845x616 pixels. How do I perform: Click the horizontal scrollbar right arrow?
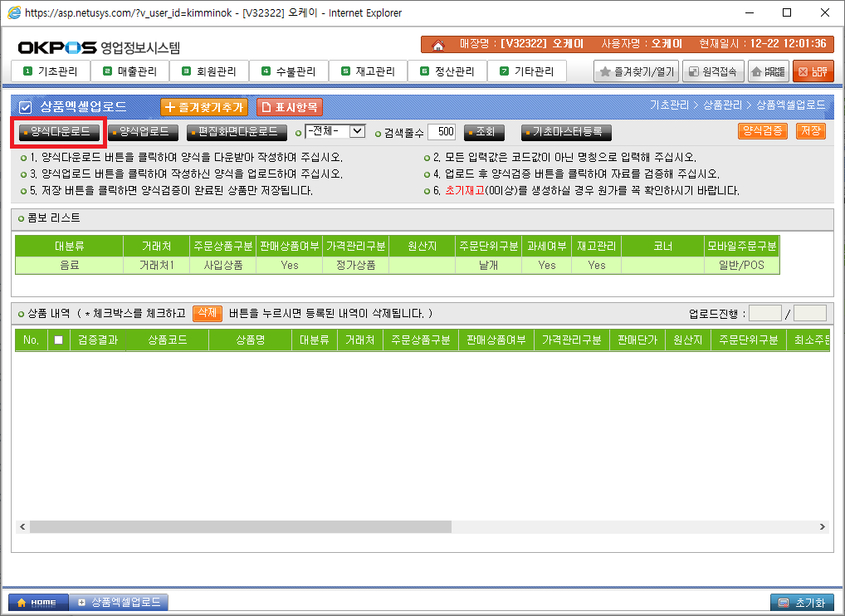(823, 526)
